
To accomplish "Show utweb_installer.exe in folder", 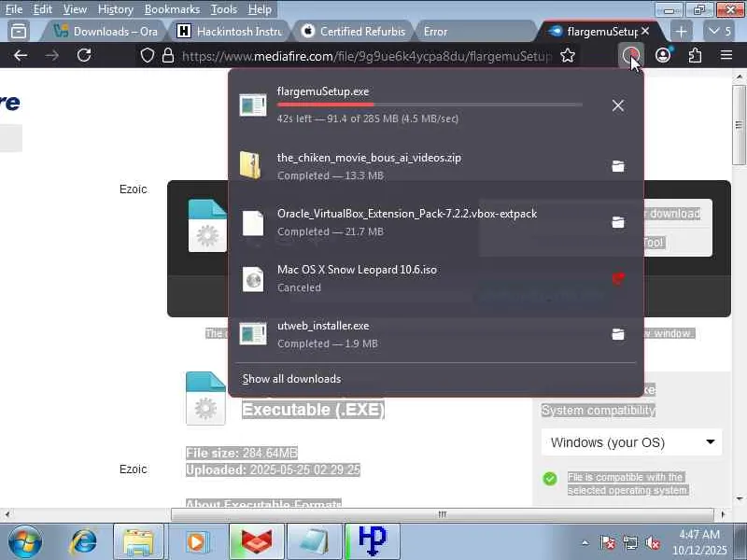I will coord(618,334).
